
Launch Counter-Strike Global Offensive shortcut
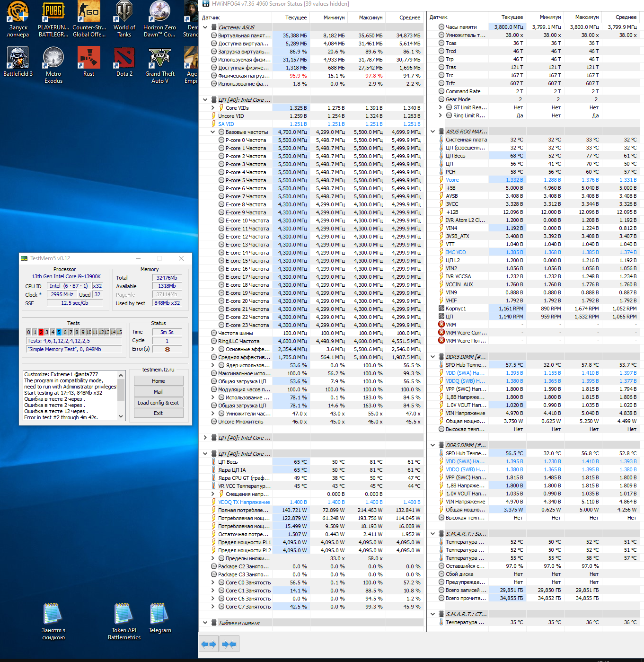[x=89, y=19]
